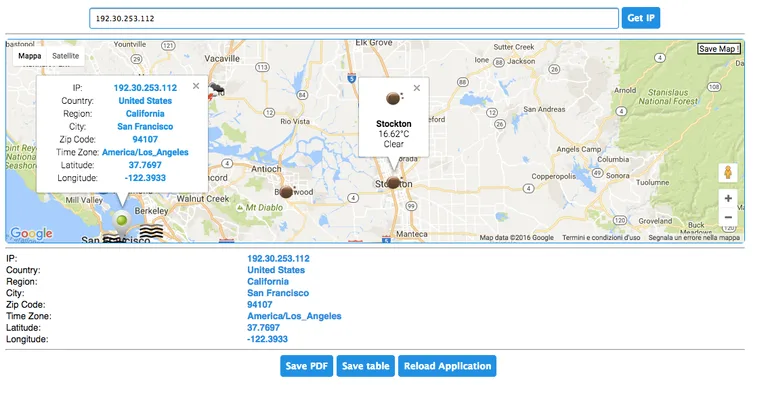Switch to Mappa map view
This screenshot has height=398, width=768.
click(x=29, y=56)
